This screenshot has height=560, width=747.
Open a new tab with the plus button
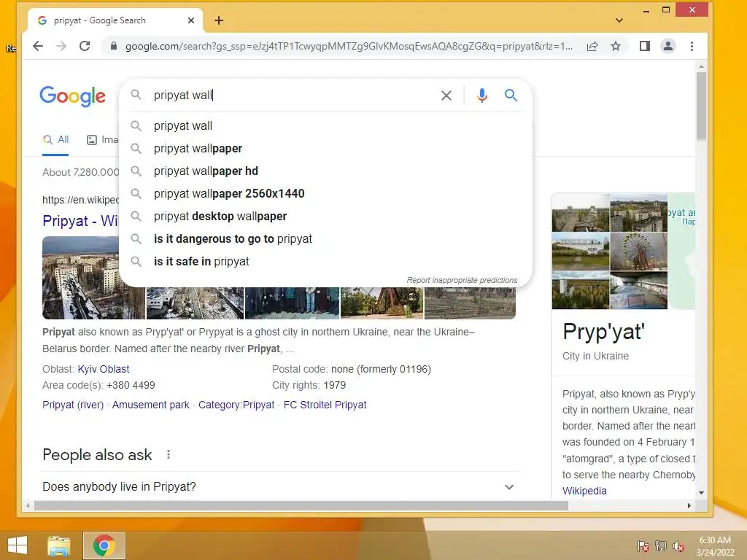tap(219, 20)
